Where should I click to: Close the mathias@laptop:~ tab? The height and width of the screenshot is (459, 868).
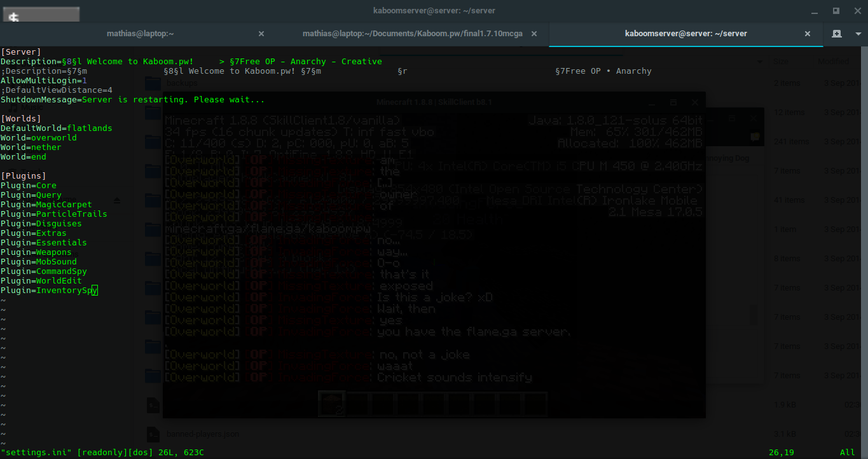[x=261, y=34]
